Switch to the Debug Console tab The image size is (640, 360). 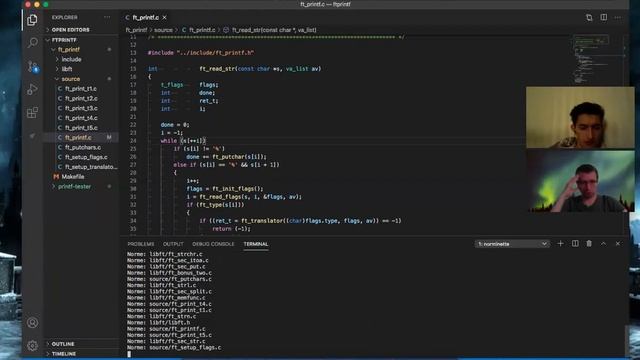point(213,244)
